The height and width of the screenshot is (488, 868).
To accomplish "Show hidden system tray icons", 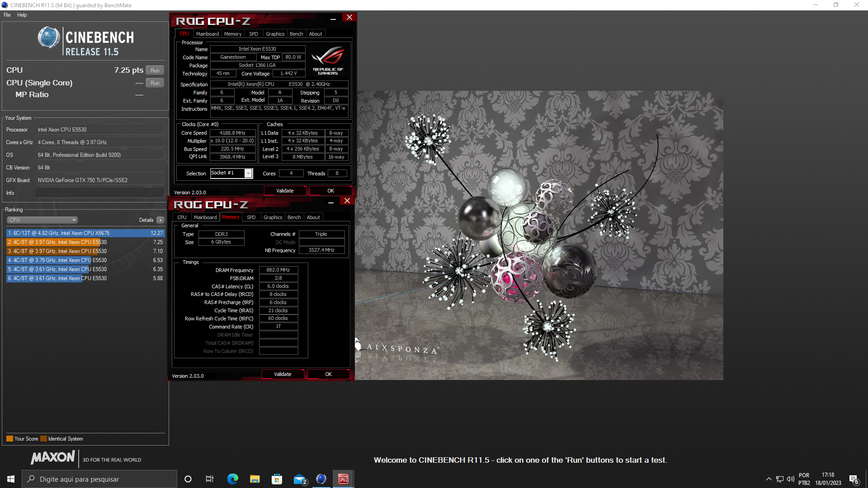I will pos(769,479).
